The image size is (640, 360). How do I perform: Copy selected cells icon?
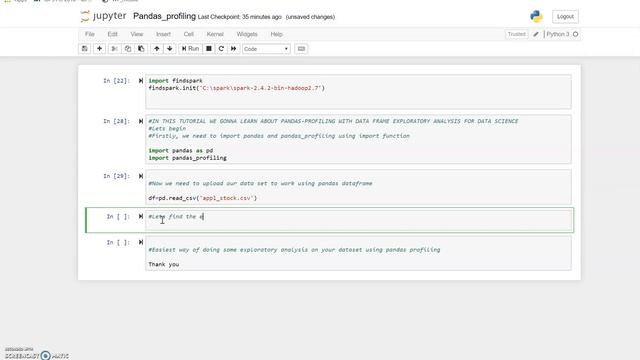128,49
